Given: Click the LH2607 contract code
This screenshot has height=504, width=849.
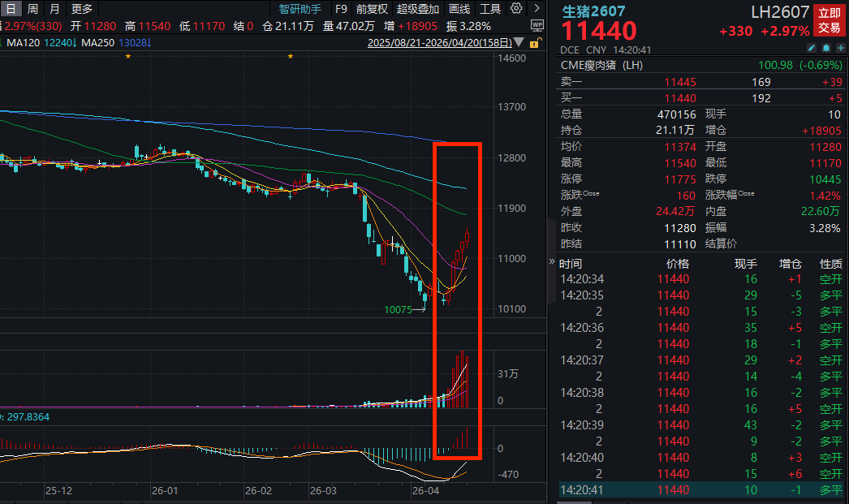Looking at the screenshot, I should [x=780, y=12].
